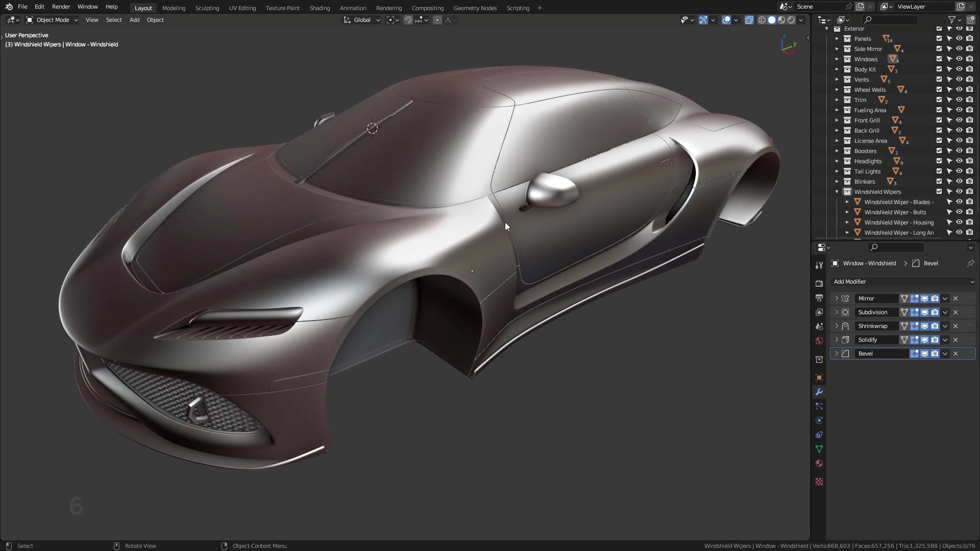Click the Bevel modifier name field
980x551 pixels.
click(x=882, y=354)
